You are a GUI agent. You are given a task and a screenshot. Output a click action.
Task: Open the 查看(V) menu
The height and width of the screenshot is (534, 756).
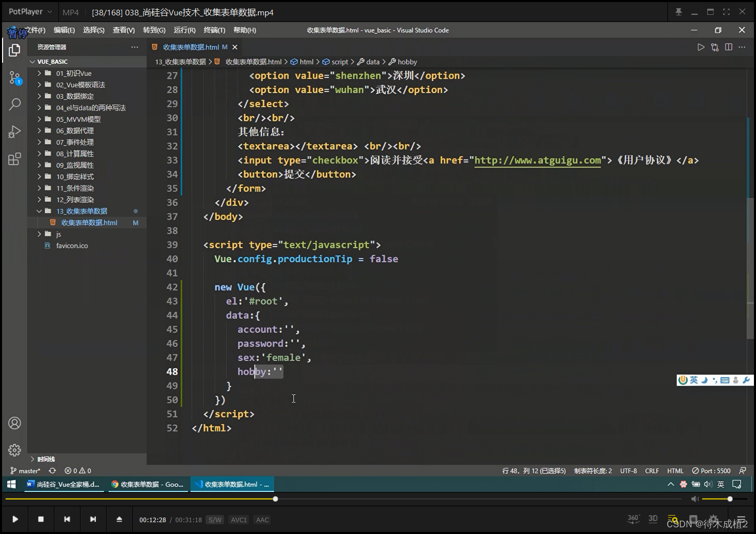(x=124, y=30)
